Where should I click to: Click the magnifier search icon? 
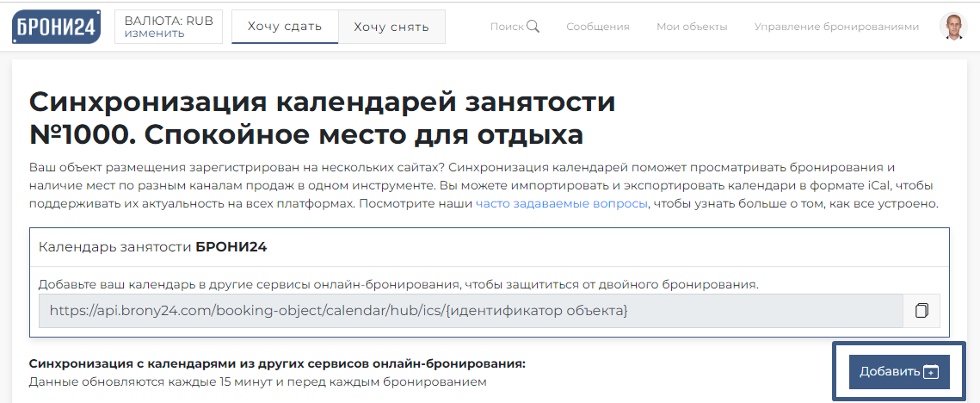click(x=533, y=26)
